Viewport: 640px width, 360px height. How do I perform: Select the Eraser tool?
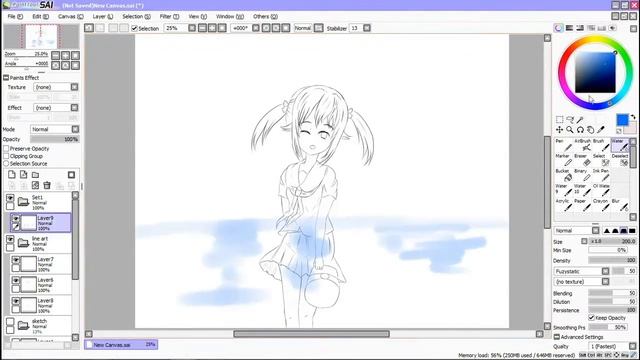point(582,160)
